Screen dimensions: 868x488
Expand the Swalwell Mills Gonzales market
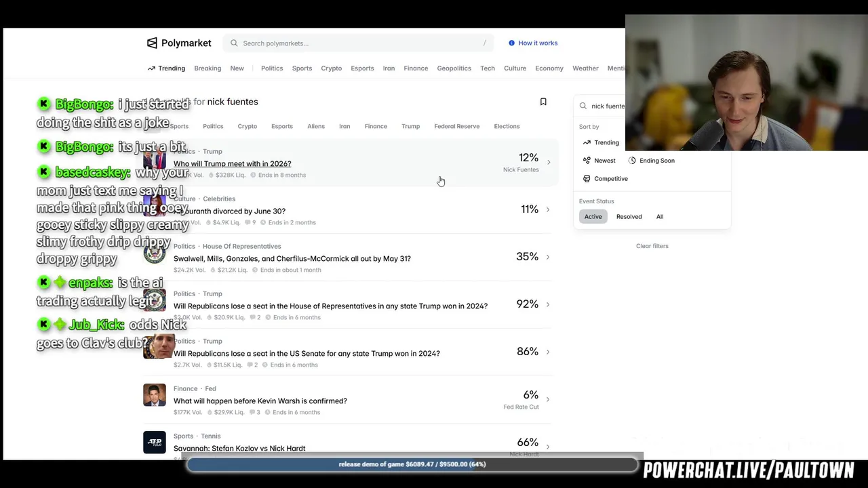click(x=548, y=257)
